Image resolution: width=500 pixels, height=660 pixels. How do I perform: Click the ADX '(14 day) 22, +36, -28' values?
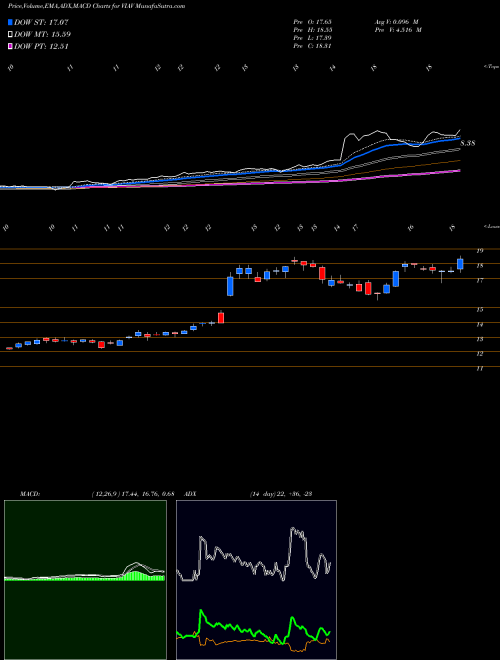tap(280, 494)
